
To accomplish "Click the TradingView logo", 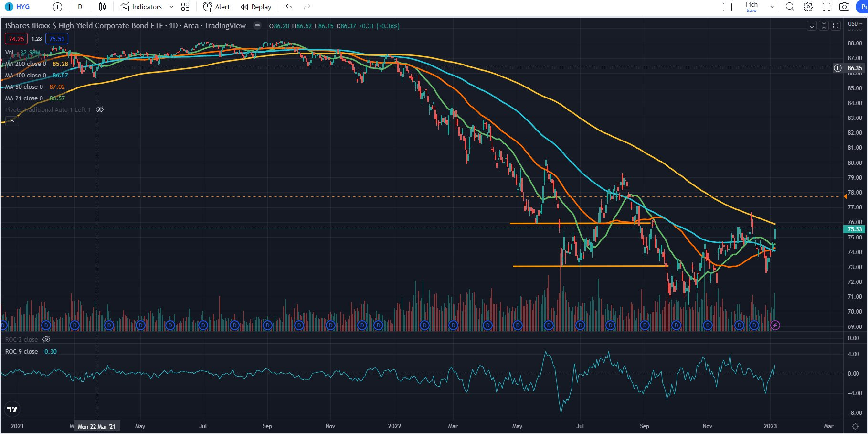I will tap(12, 409).
